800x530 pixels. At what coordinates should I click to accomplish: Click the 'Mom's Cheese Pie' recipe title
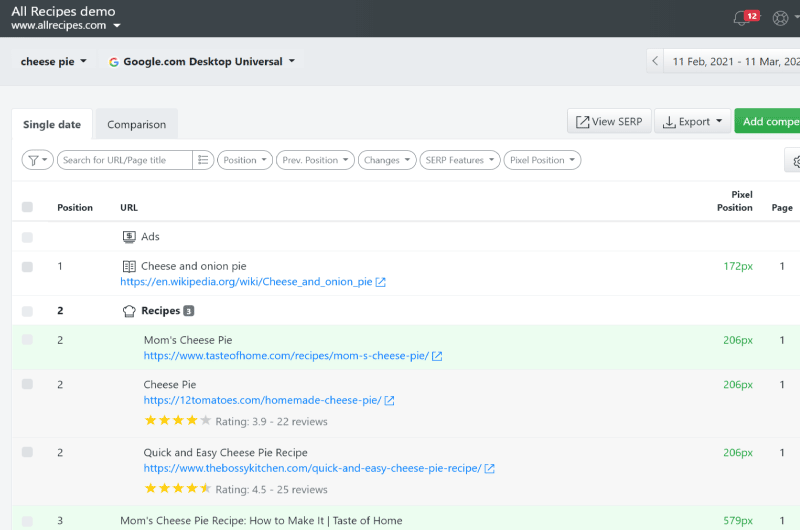coord(188,340)
